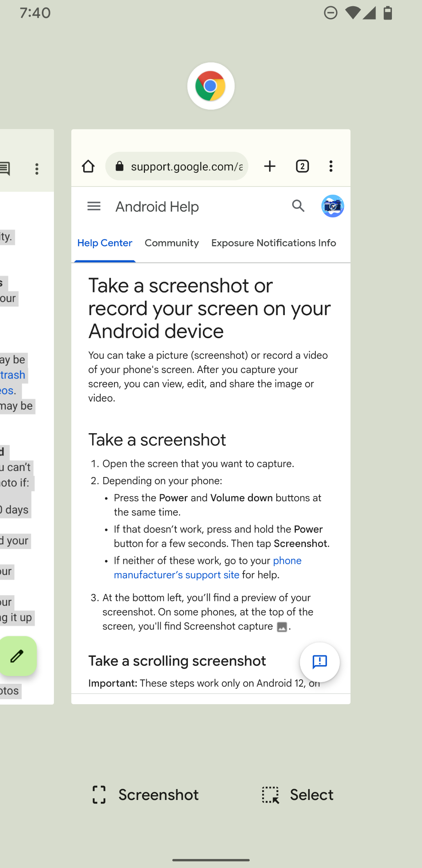This screenshot has width=422, height=868.
Task: Open Chrome three-dot overflow menu
Action: (x=331, y=166)
